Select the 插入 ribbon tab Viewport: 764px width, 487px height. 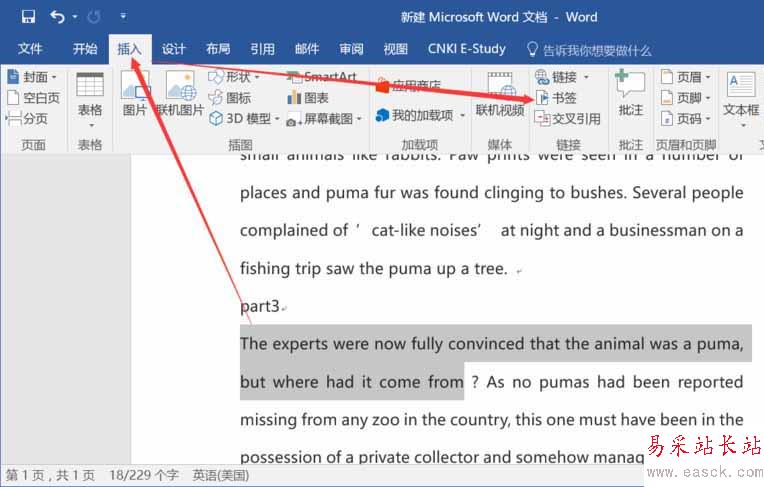coord(130,49)
